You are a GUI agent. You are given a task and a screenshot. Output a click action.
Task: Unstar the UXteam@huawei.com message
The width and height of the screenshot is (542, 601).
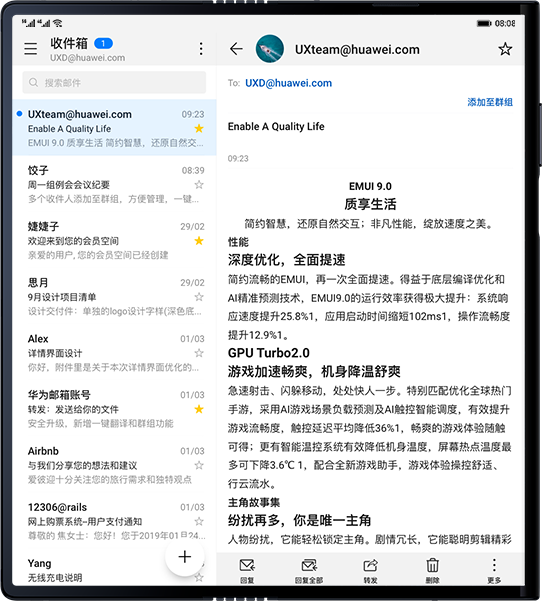199,128
